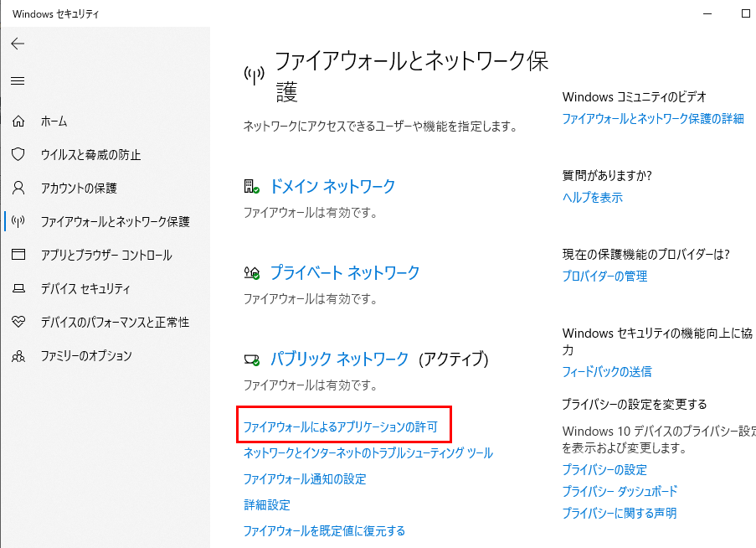Click the laptop icon for device security

point(18,288)
